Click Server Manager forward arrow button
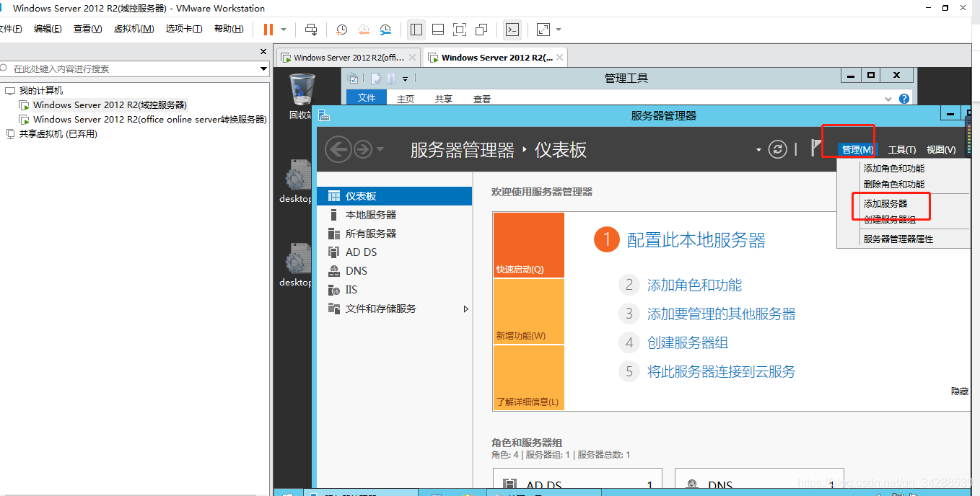This screenshot has height=496, width=980. (x=363, y=149)
